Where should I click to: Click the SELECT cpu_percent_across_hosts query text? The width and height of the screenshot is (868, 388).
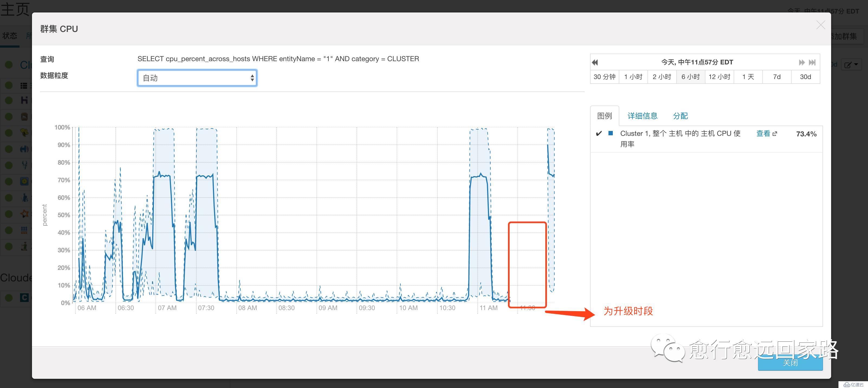pyautogui.click(x=278, y=59)
